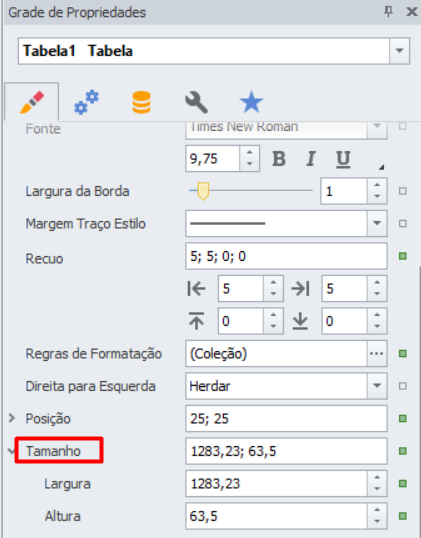The image size is (421, 538).
Task: Click the Largura da Borda value field
Action: tap(344, 191)
